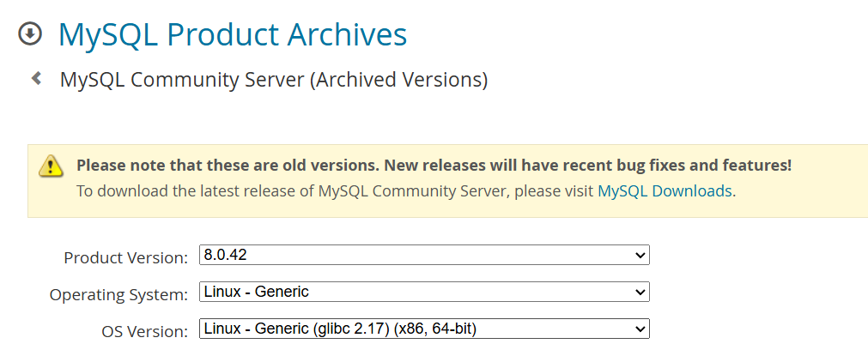Click the download circle icon beside the title
The width and height of the screenshot is (868, 356).
coord(30,34)
